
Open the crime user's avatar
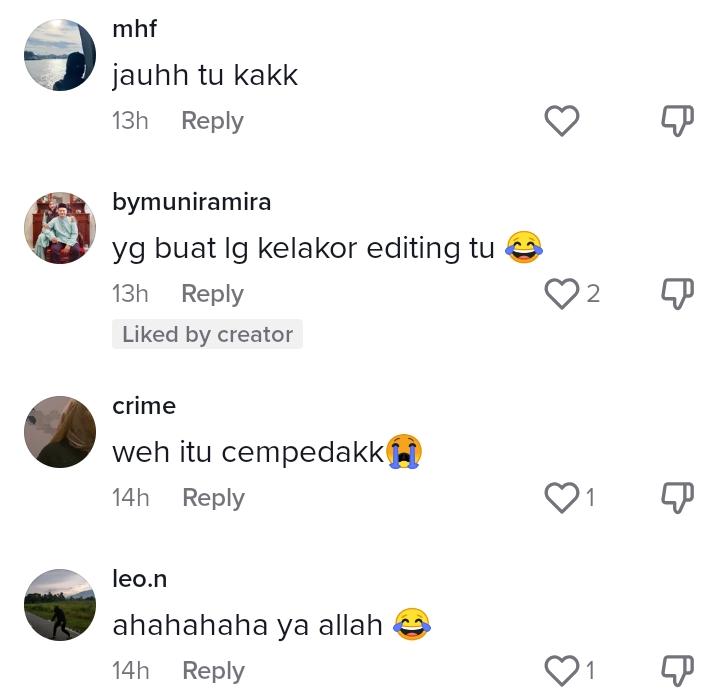pos(60,432)
